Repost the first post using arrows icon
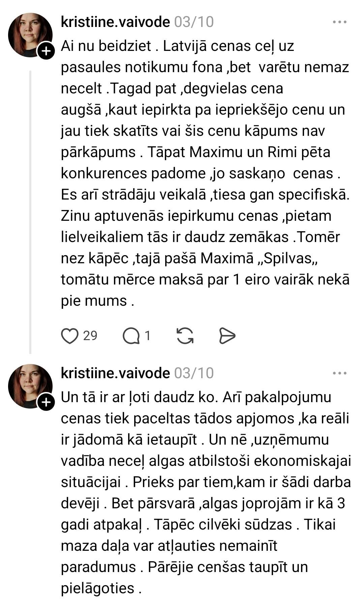Viewport: 364px width, 600px height. 185,336
